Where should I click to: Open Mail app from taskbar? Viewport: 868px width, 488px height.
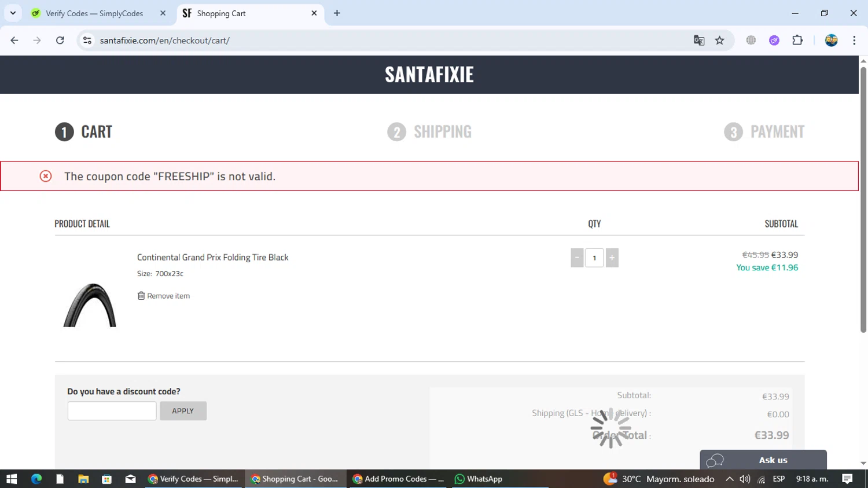click(x=130, y=479)
